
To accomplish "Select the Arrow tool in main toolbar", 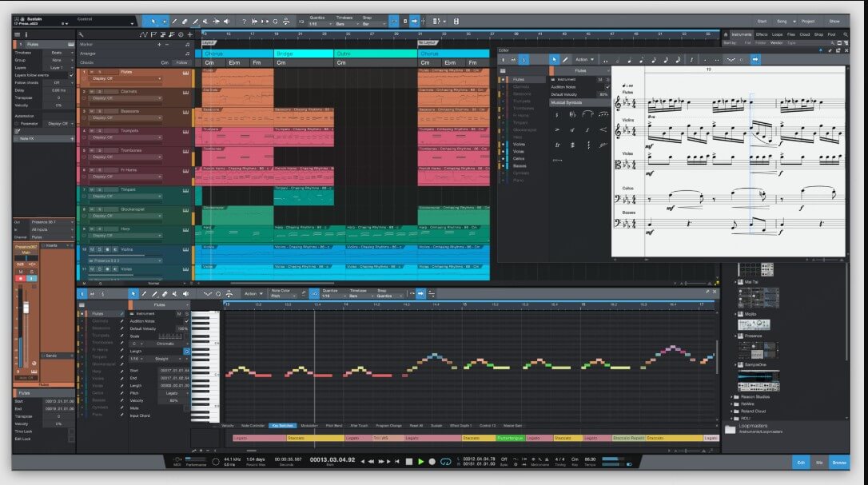I will click(x=153, y=22).
